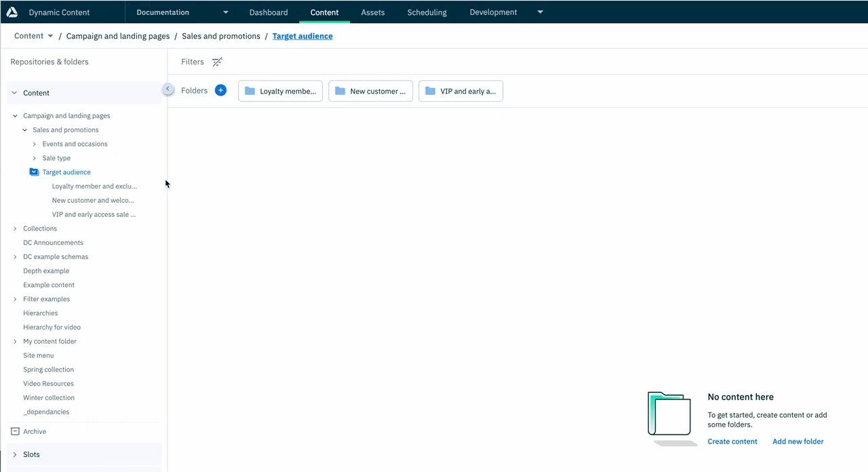Image resolution: width=868 pixels, height=472 pixels.
Task: Select DC Announcements repository
Action: point(53,243)
